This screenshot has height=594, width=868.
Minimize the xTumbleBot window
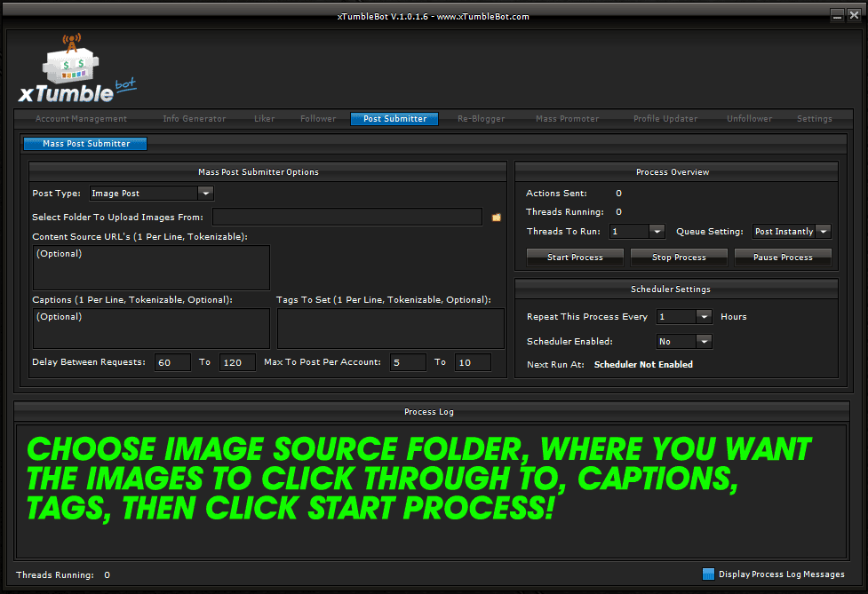tap(838, 15)
